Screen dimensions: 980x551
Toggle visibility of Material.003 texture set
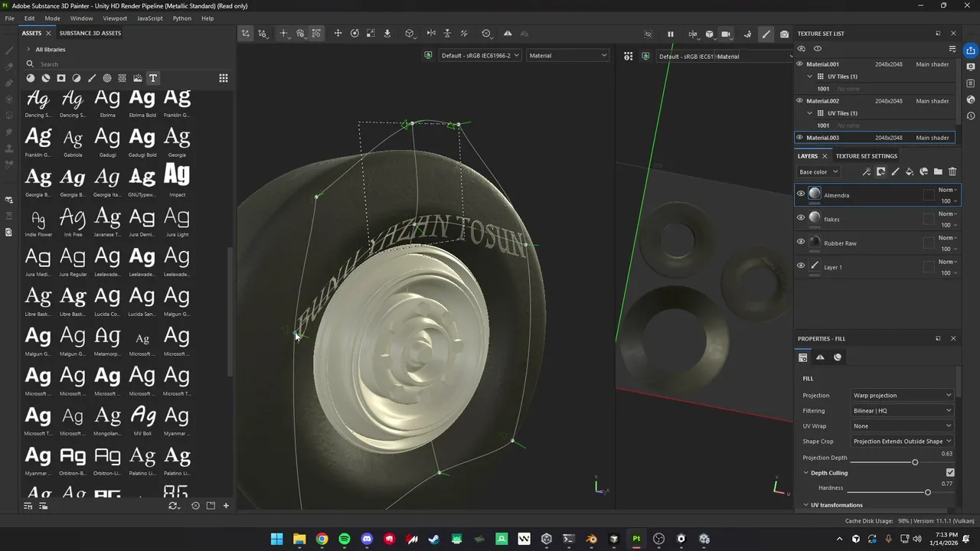[x=800, y=138]
